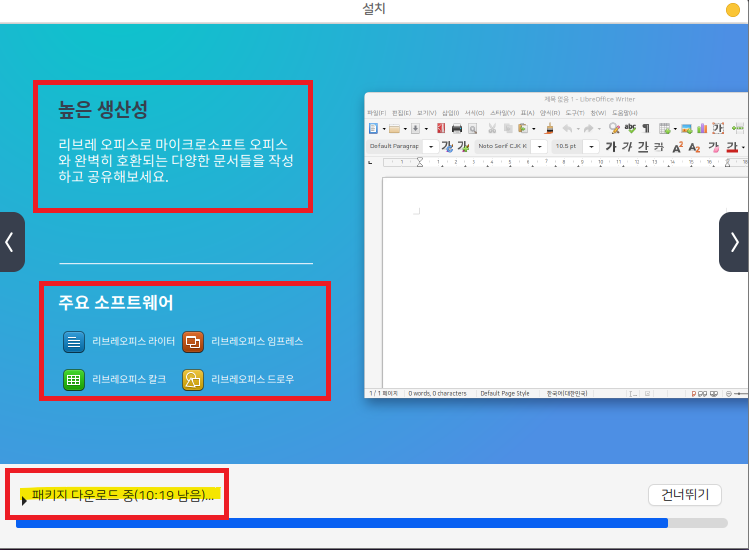Click 'Default Page Style' in preview status bar
The width and height of the screenshot is (749, 550).
pos(505,394)
